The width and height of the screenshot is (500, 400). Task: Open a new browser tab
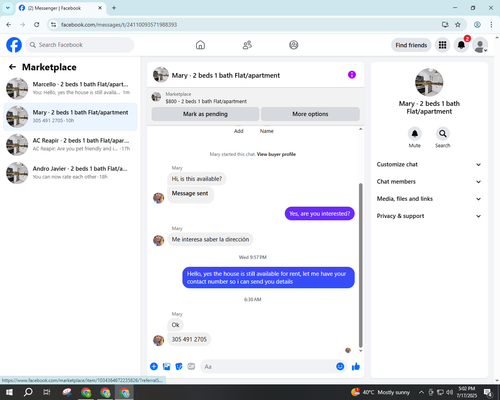[x=114, y=8]
